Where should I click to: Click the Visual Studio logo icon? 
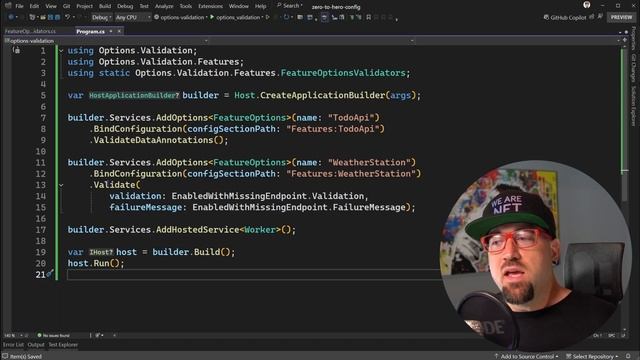pyautogui.click(x=8, y=6)
